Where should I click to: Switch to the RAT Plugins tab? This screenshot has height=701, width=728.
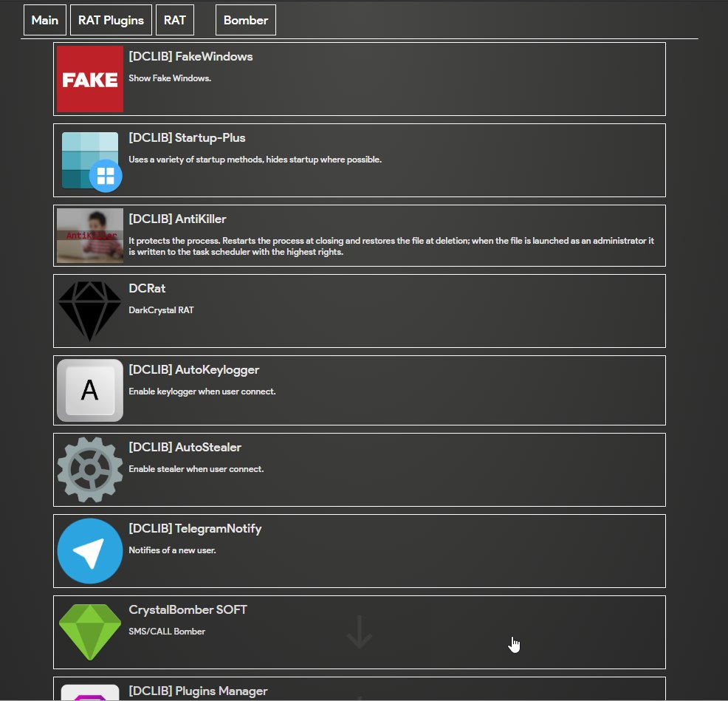[x=111, y=20]
